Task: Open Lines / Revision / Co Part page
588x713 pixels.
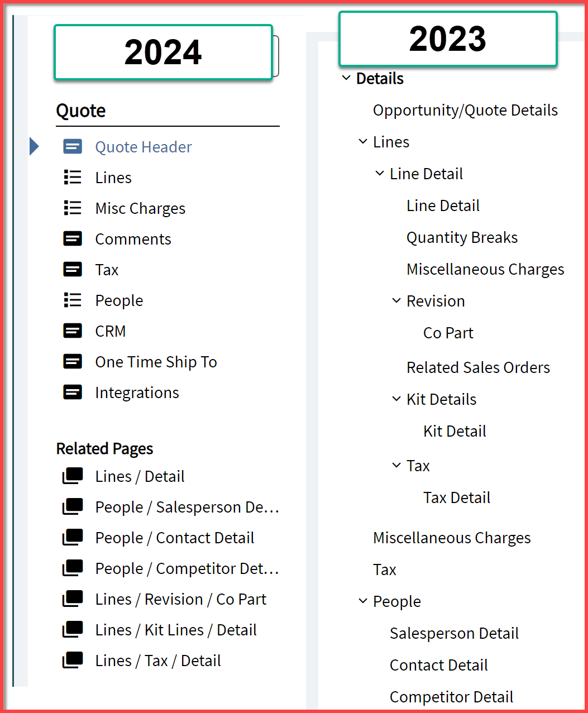Action: [181, 599]
